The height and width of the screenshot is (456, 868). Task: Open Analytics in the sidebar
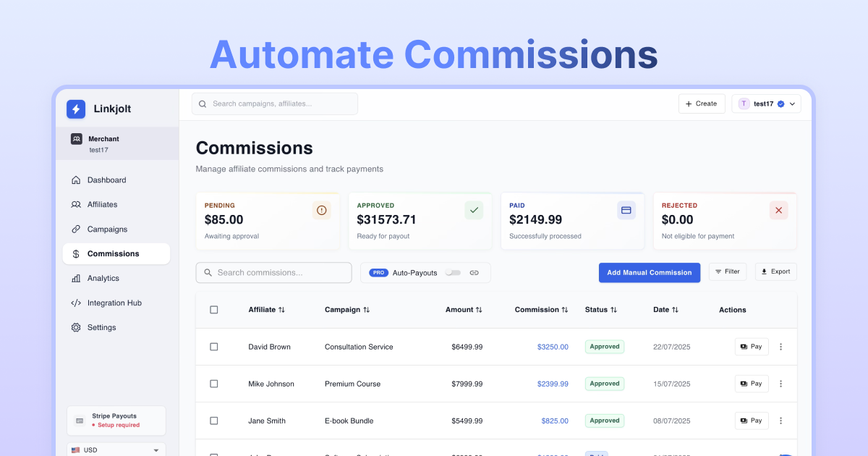[x=103, y=279]
